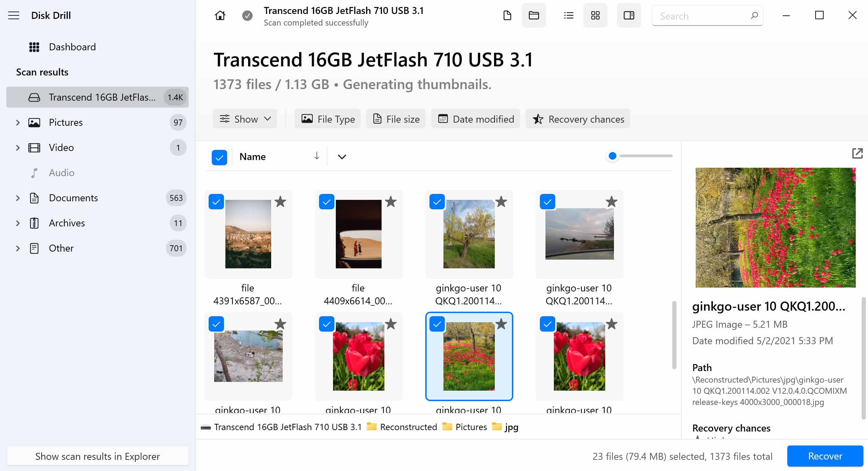The image size is (868, 471).
Task: Toggle checkbox on the first file image
Action: coord(216,202)
